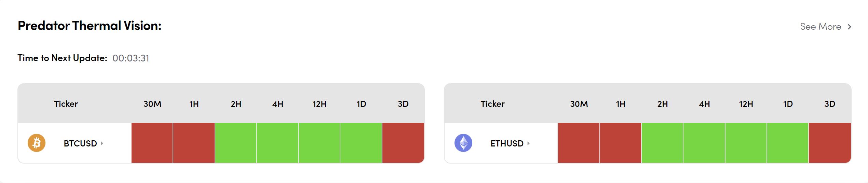Click the 4H column header in BTCUSD table
Viewport: 868px width, 183px height.
coord(277,104)
